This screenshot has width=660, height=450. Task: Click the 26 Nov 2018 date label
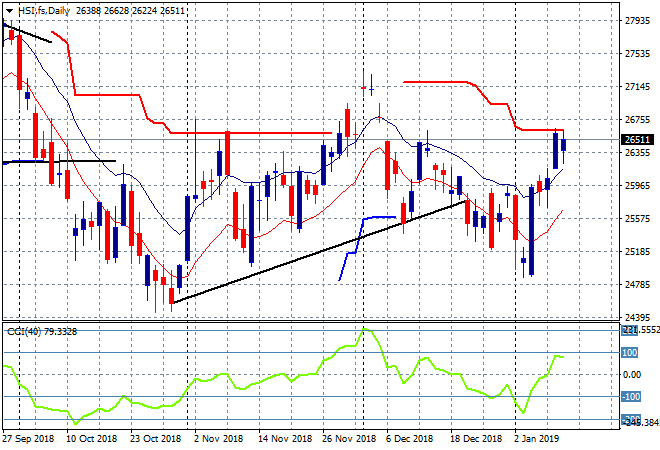pos(349,439)
